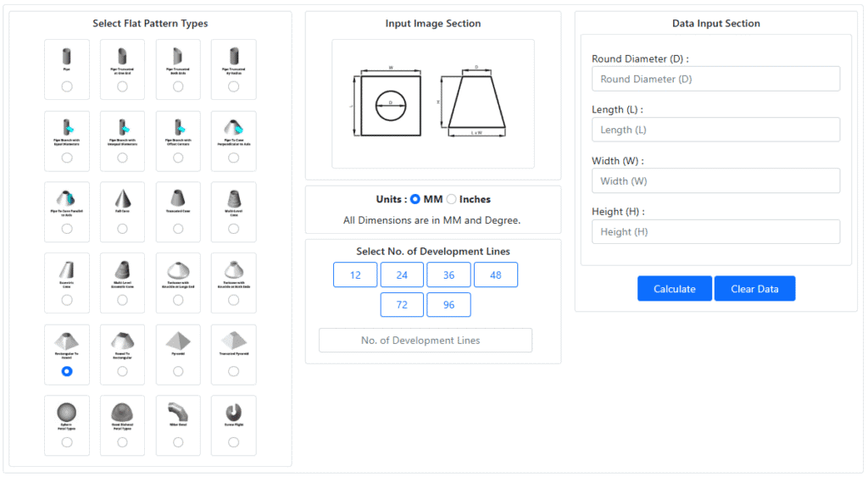Focus the Length (L) input field
This screenshot has height=477, width=868.
715,130
